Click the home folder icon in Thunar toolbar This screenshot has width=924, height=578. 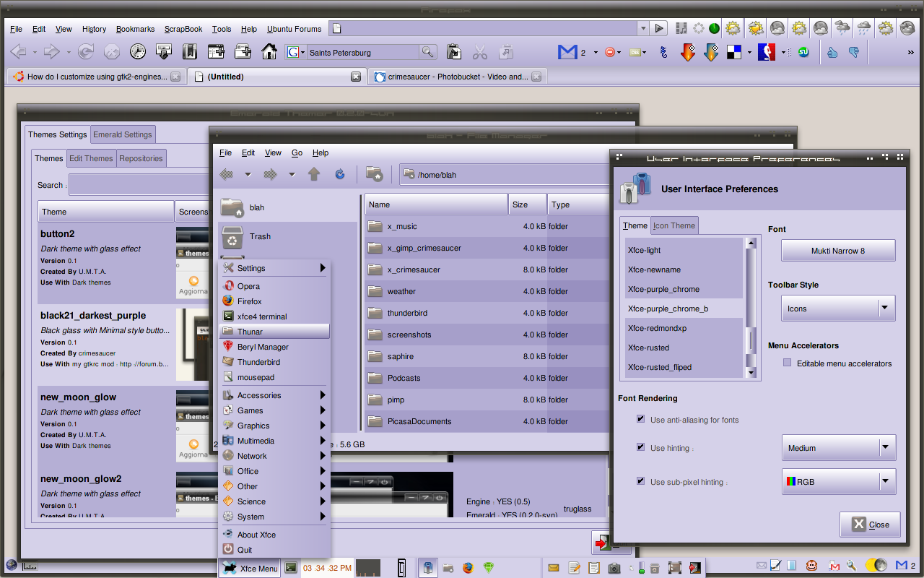[x=374, y=173]
